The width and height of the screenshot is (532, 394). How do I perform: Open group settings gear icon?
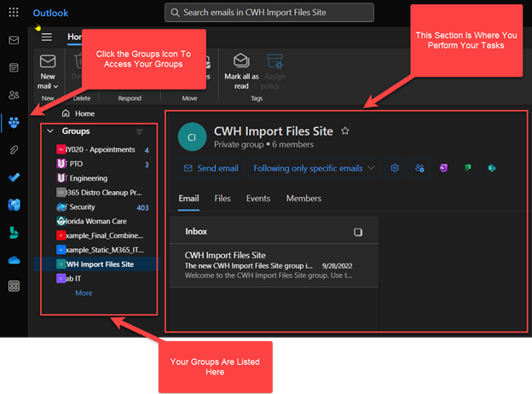(395, 168)
